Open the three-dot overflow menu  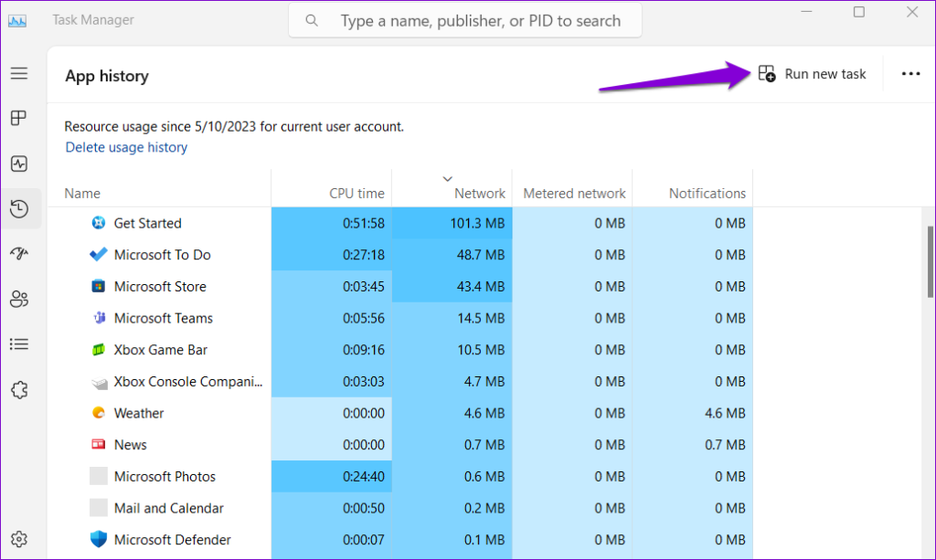[910, 74]
